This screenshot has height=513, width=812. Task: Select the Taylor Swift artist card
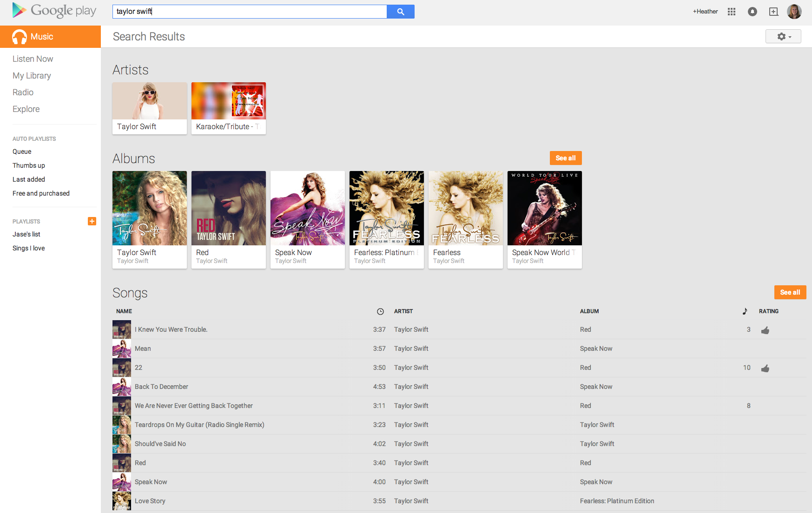149,108
